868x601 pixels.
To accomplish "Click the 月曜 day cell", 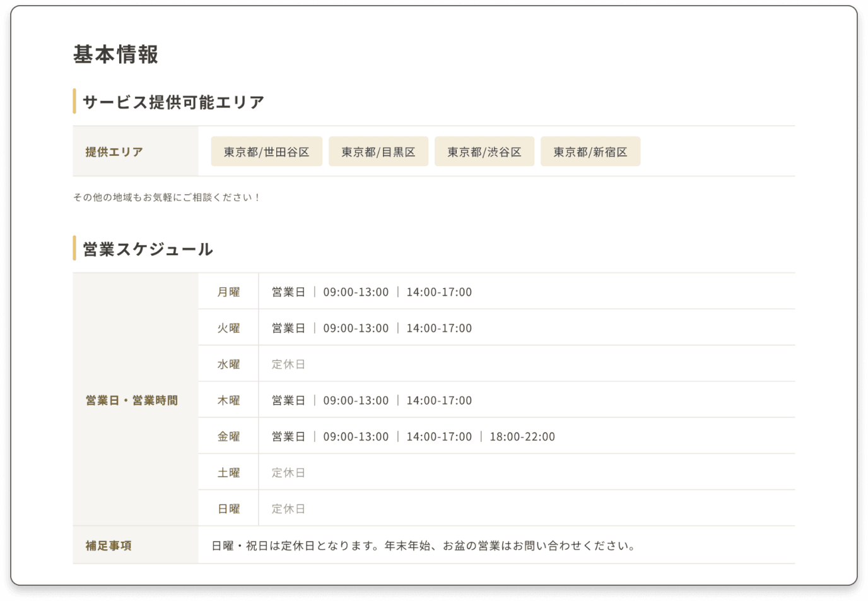I will 228,292.
